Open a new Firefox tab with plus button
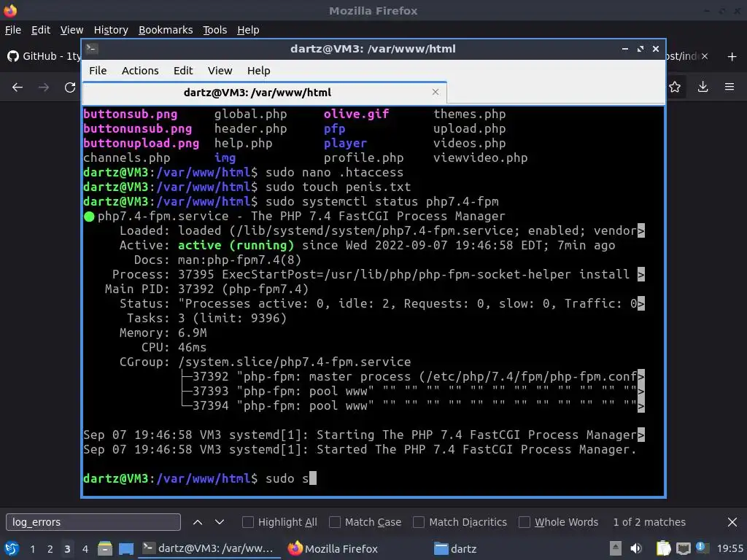 pos(732,57)
